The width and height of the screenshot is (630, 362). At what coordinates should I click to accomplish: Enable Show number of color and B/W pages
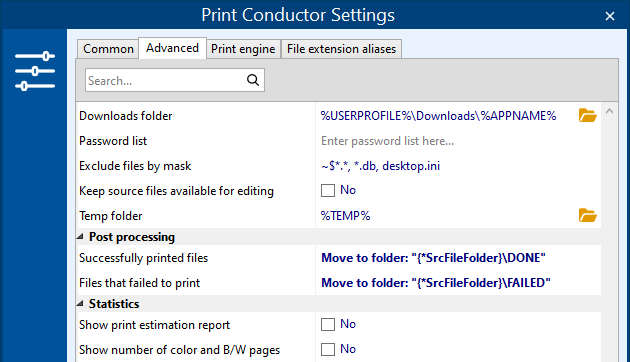tap(328, 350)
